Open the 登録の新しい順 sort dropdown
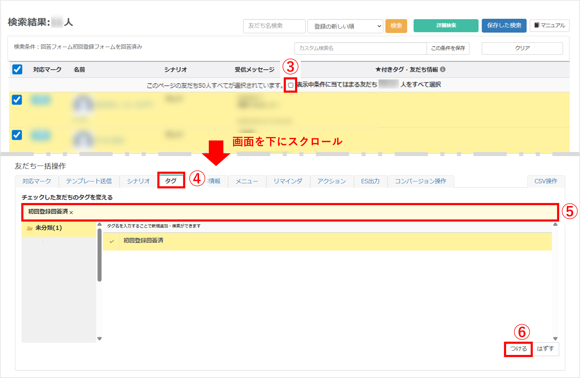Viewport: 588px width, 378px height. 345,26
